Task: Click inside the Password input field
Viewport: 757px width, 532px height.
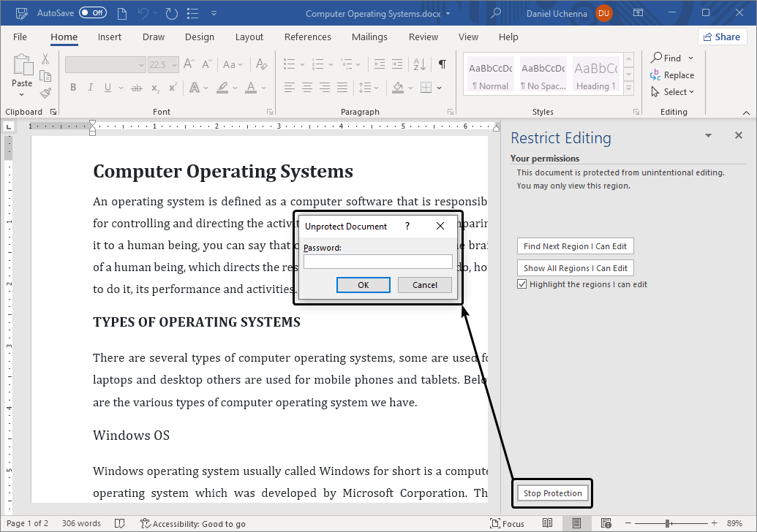Action: click(x=377, y=262)
